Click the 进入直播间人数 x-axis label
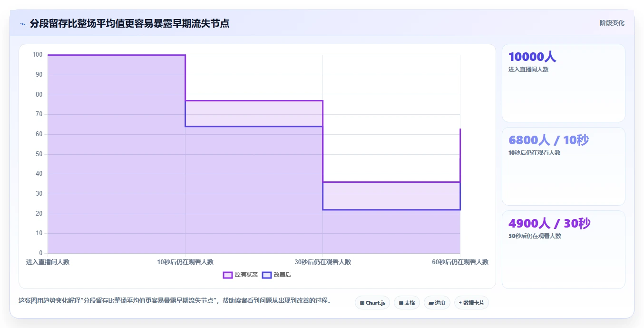Viewport: 644px width, 328px height. pos(48,262)
